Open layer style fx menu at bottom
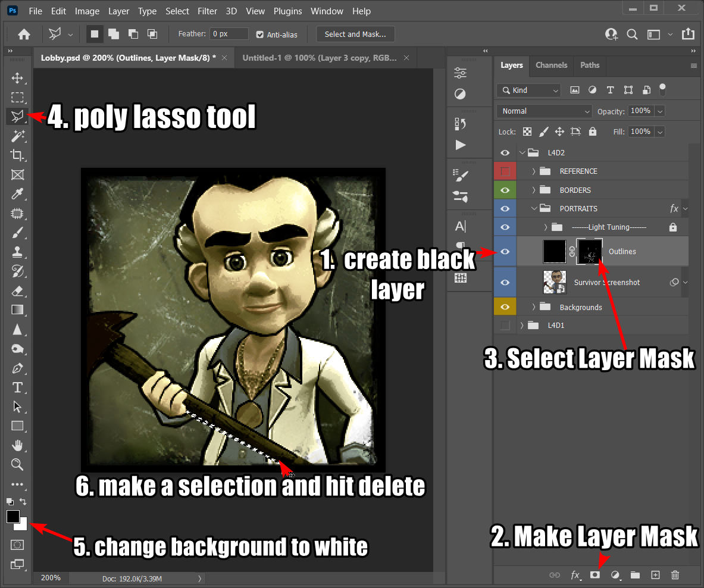 coord(575,575)
